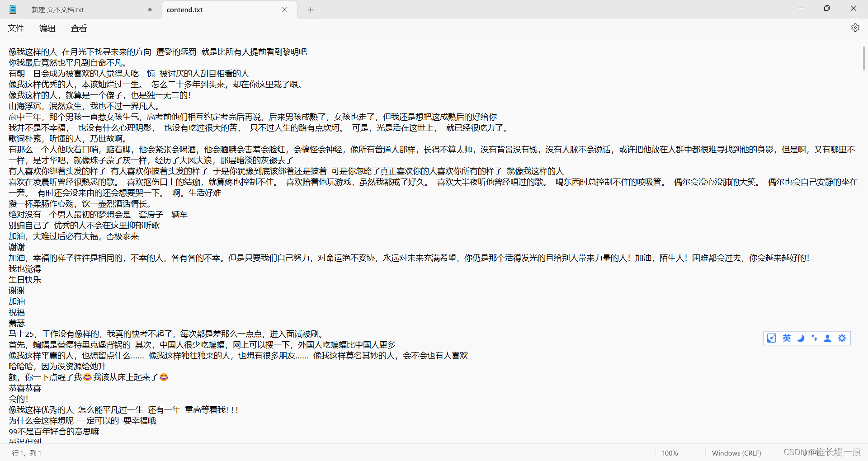868x461 pixels.
Task: Click line starting 别骗自己了 优秀的人
Action: pyautogui.click(x=84, y=226)
